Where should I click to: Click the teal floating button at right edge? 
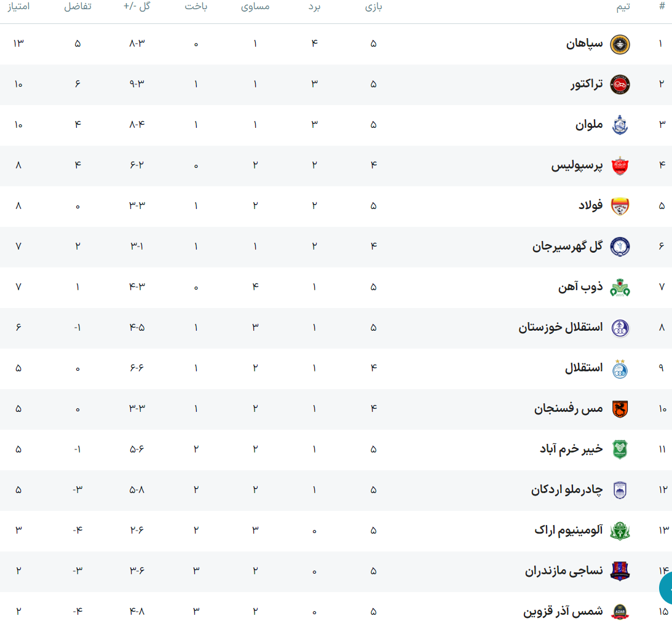pos(666,588)
